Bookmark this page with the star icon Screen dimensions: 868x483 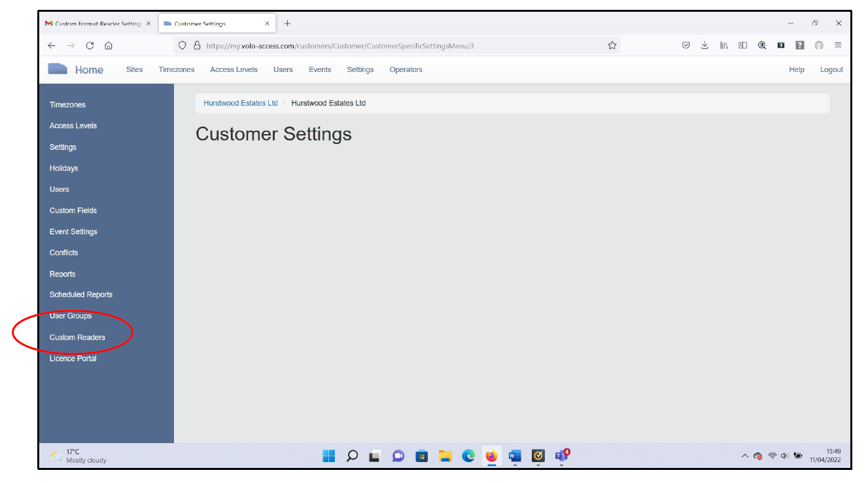[x=612, y=46]
